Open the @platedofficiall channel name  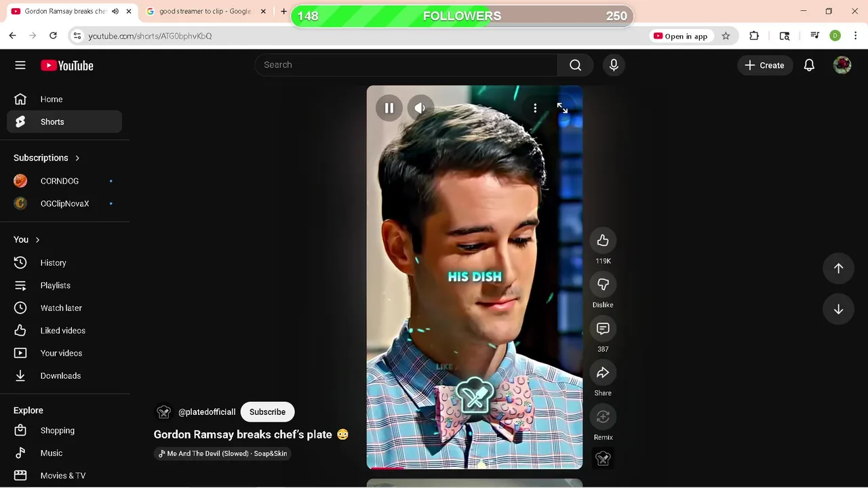coord(207,412)
